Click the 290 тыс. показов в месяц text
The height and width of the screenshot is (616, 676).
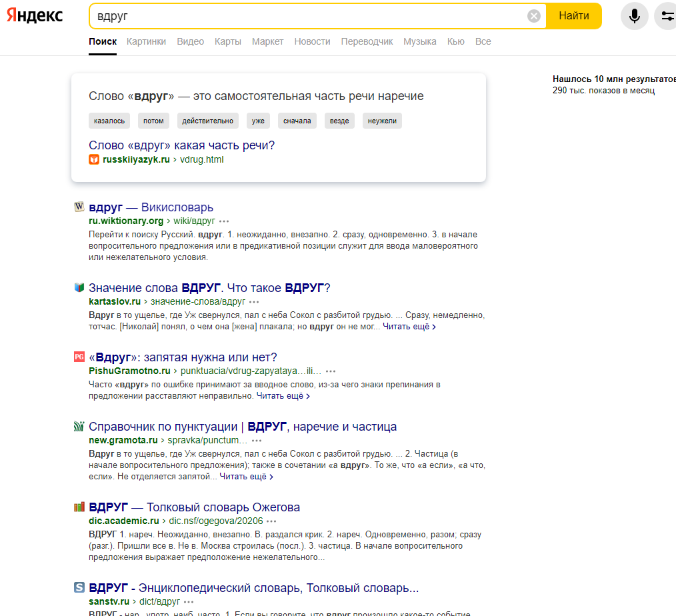pos(603,91)
